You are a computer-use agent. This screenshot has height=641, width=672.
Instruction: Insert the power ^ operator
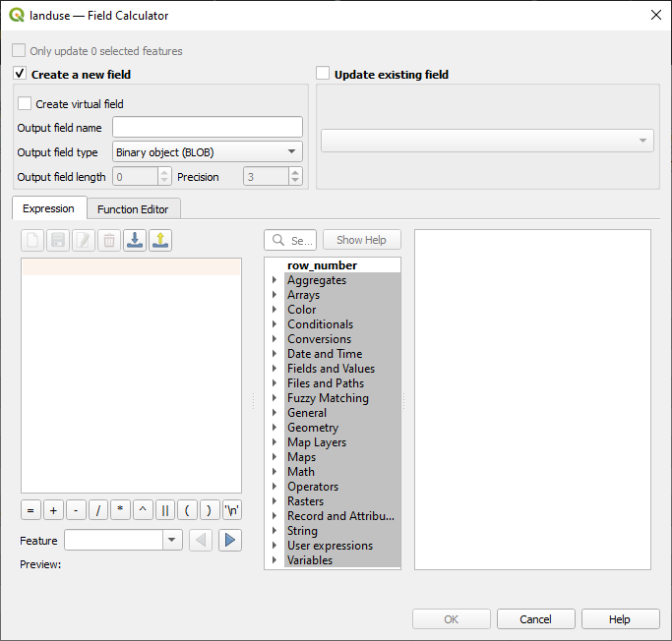click(x=143, y=510)
